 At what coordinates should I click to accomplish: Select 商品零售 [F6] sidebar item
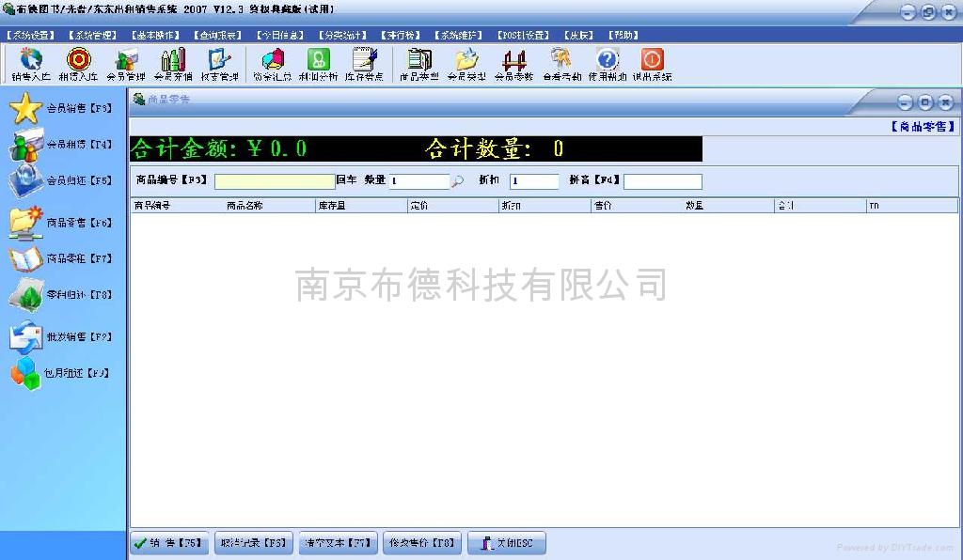point(61,223)
